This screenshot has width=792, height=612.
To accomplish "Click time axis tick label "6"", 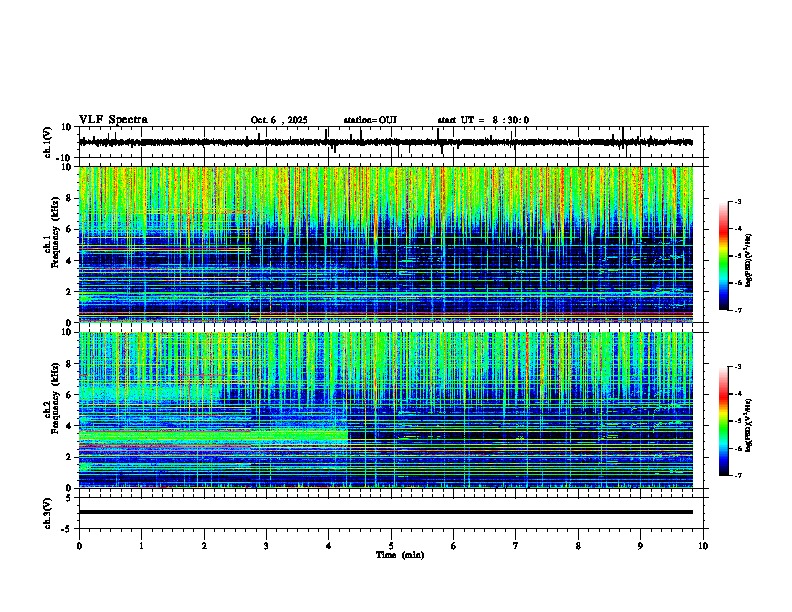I will [454, 546].
